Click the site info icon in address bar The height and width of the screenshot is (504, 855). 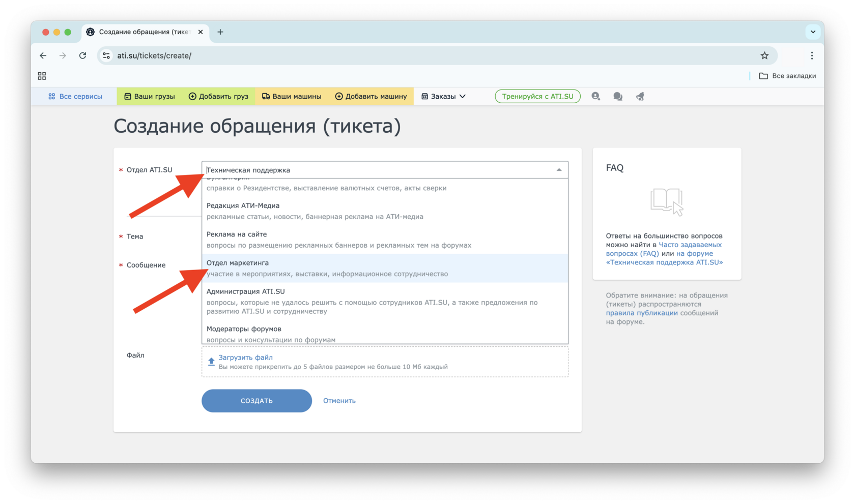pos(106,55)
